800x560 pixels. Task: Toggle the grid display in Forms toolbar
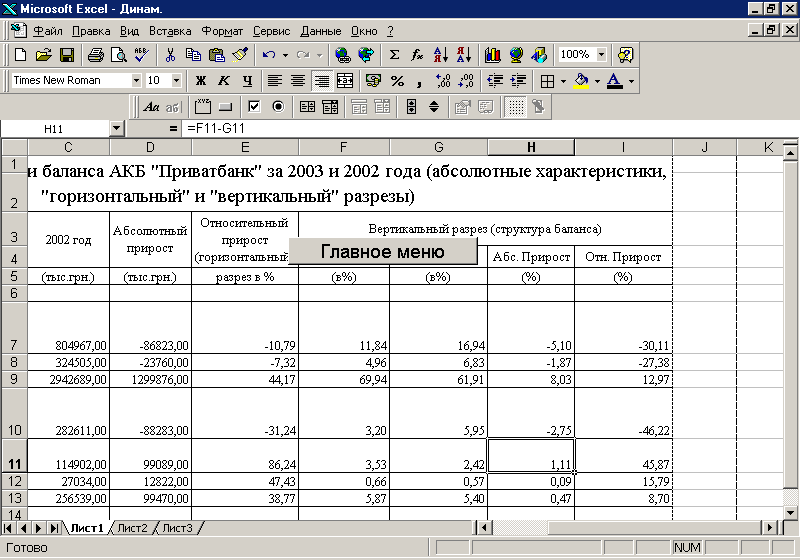click(x=515, y=107)
